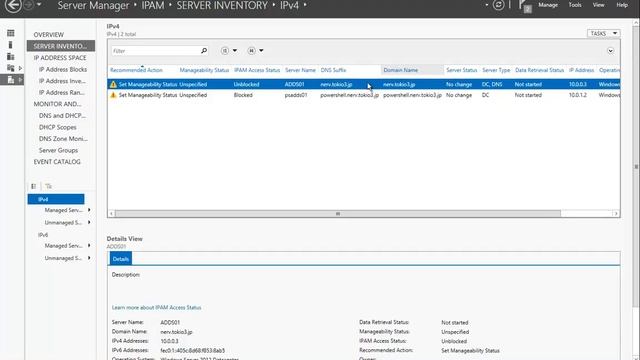Click warning icon on ADDS01 row
Viewport: 640px width, 360px height.
pos(113,84)
